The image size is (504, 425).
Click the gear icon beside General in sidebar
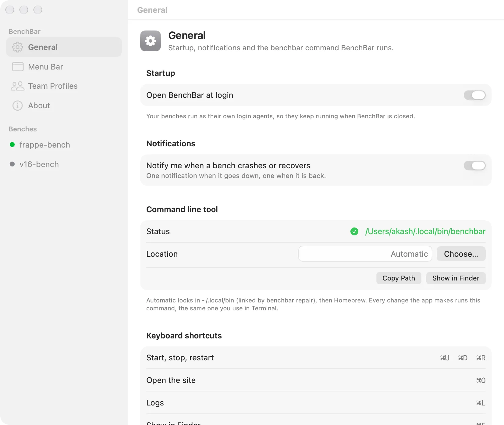(17, 47)
